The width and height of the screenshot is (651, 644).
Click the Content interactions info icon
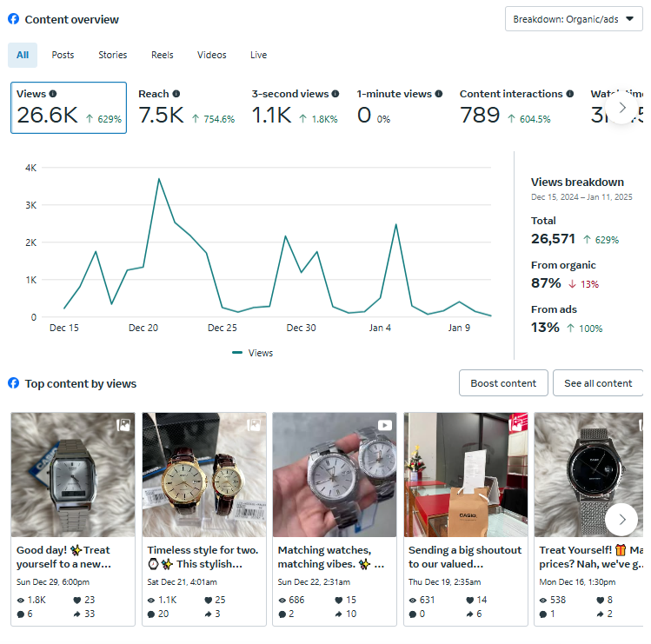tap(570, 94)
